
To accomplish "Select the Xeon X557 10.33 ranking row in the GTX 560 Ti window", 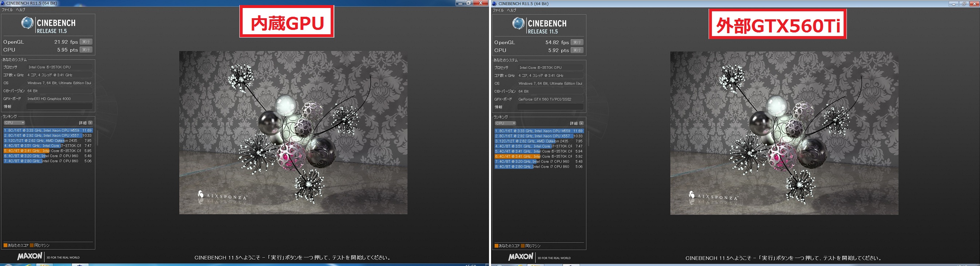I will click(x=539, y=136).
